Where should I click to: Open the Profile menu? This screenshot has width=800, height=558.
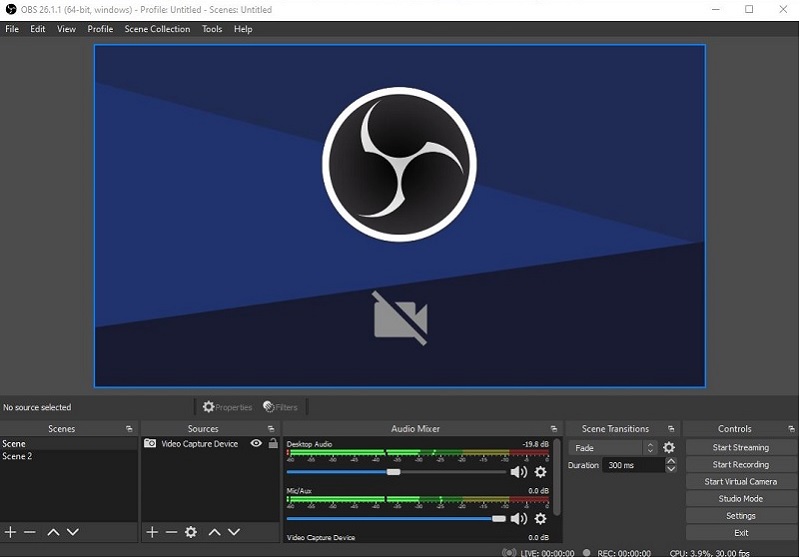(x=100, y=29)
